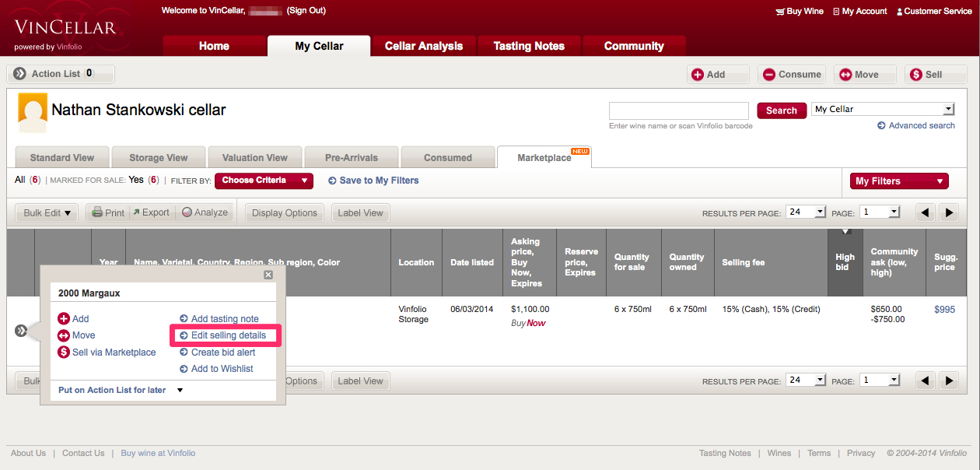
Task: Expand the My Filters dropdown
Action: click(x=899, y=181)
